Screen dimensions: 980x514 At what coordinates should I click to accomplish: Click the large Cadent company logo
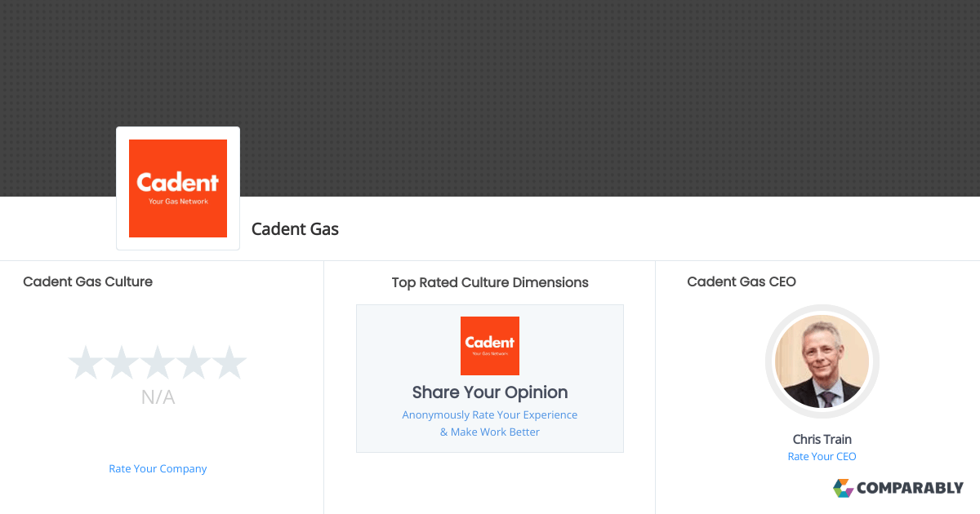tap(178, 188)
